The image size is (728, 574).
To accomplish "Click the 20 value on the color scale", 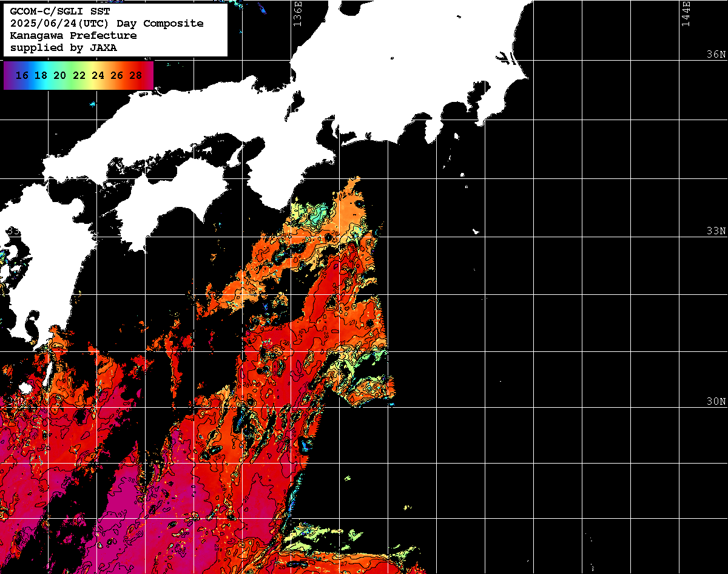I will (59, 76).
